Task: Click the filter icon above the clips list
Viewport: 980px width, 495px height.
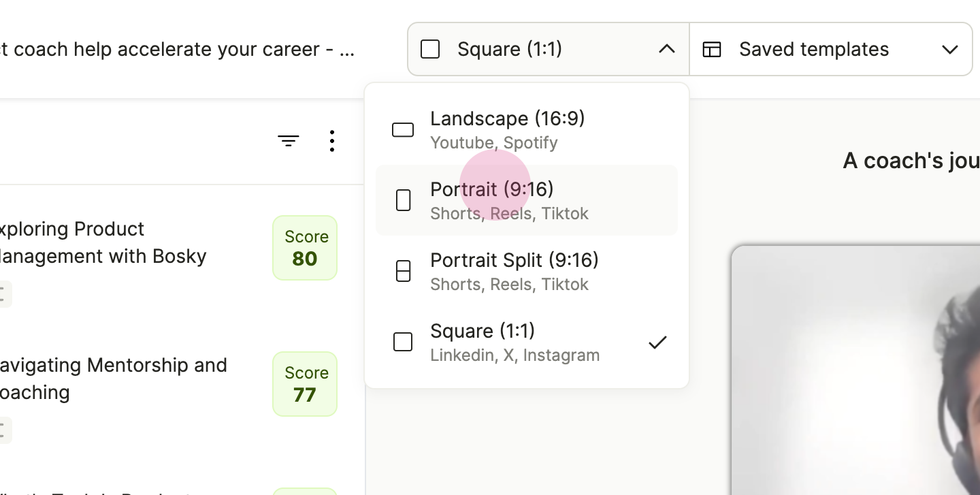Action: coord(289,141)
